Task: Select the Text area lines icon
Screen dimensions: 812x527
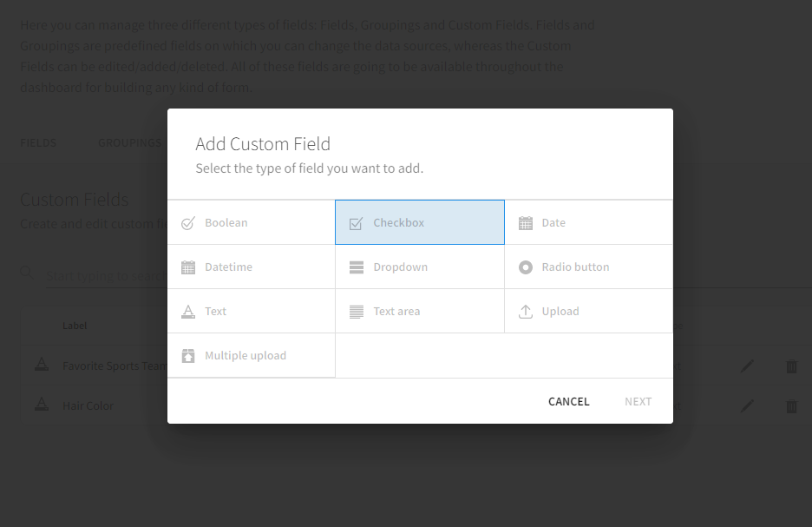Action: tap(356, 312)
